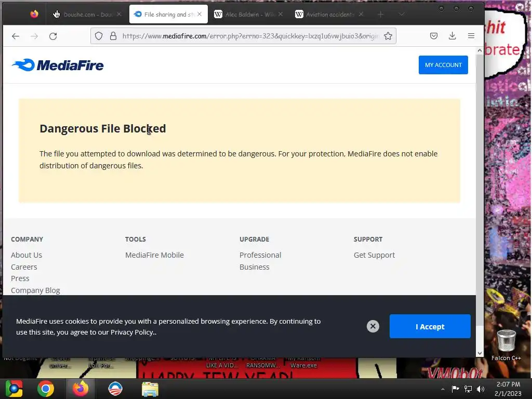Close the Douche.com tab
Viewport: 532px width, 399px height.
coord(119,14)
